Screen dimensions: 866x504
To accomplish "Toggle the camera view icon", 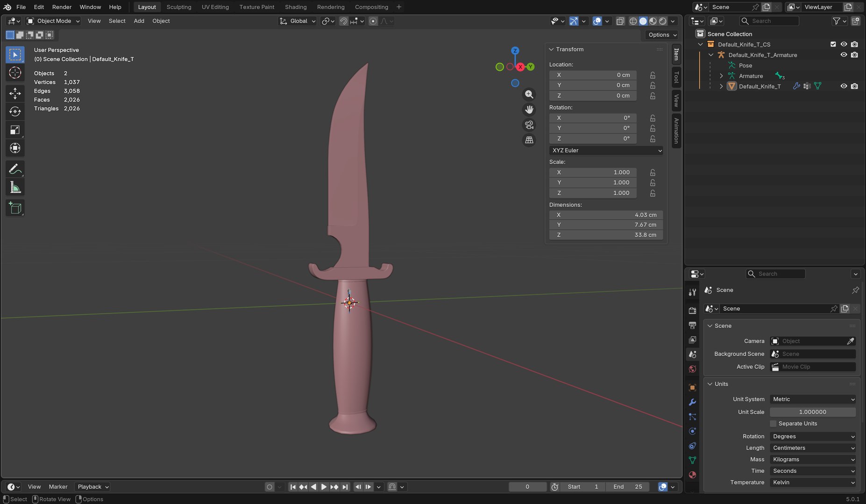I will coord(529,125).
